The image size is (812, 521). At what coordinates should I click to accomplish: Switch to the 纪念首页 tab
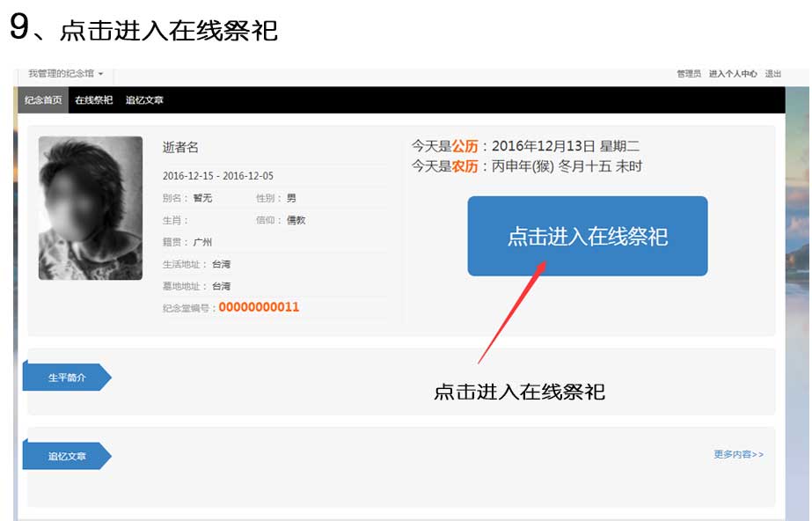(43, 100)
